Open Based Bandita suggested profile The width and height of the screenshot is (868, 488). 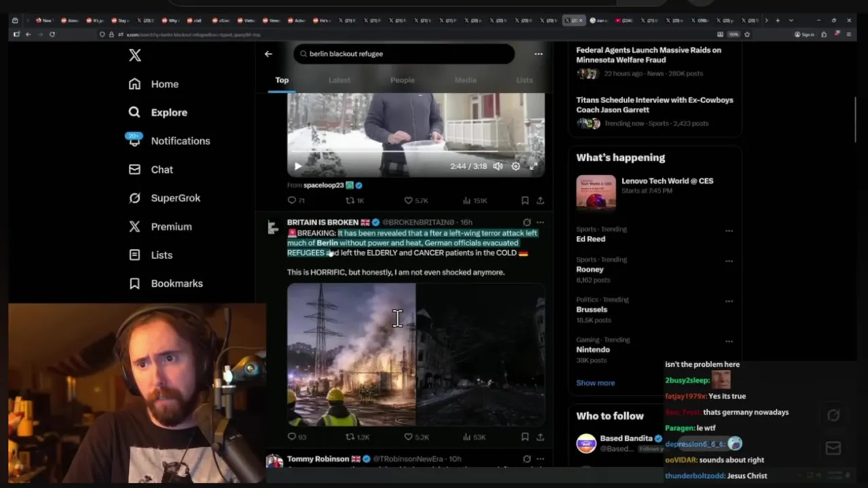coord(626,439)
